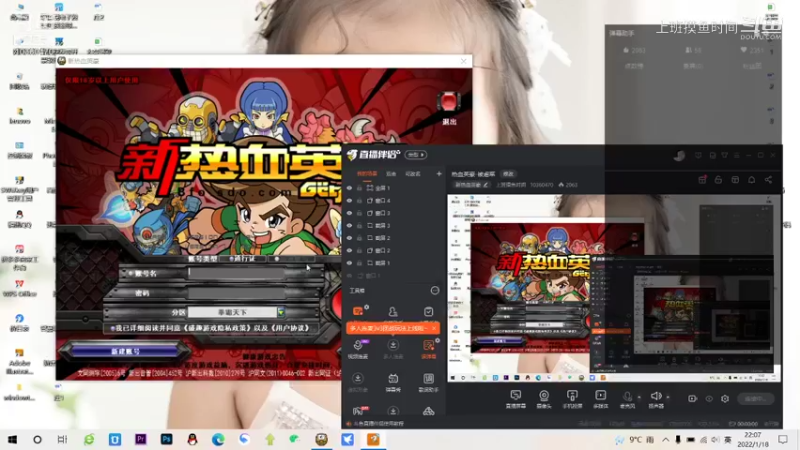Image resolution: width=800 pixels, height=450 pixels.
Task: Add a 摄像头 camera source
Action: point(544,399)
